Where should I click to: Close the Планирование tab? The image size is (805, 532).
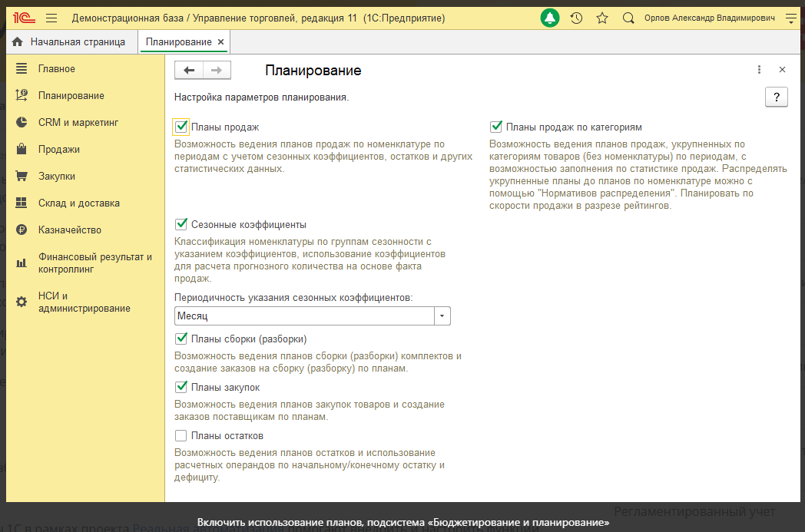pyautogui.click(x=220, y=42)
